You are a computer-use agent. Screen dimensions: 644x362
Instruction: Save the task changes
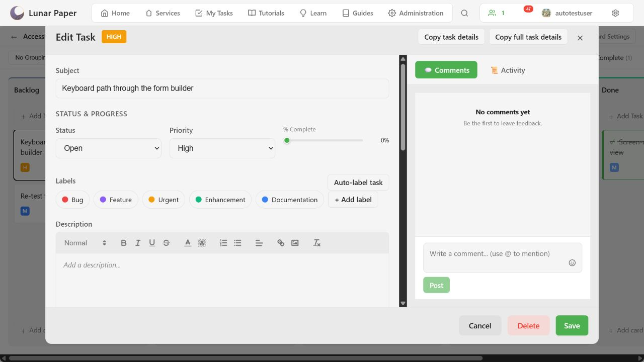point(572,325)
